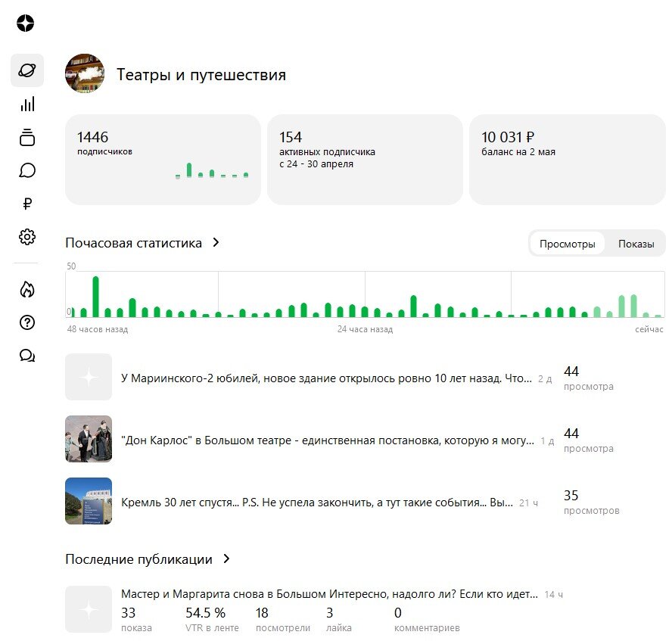This screenshot has height=641, width=672.
Task: Open the Мастер и Маргарита post placeholder thumbnail
Action: tap(89, 609)
